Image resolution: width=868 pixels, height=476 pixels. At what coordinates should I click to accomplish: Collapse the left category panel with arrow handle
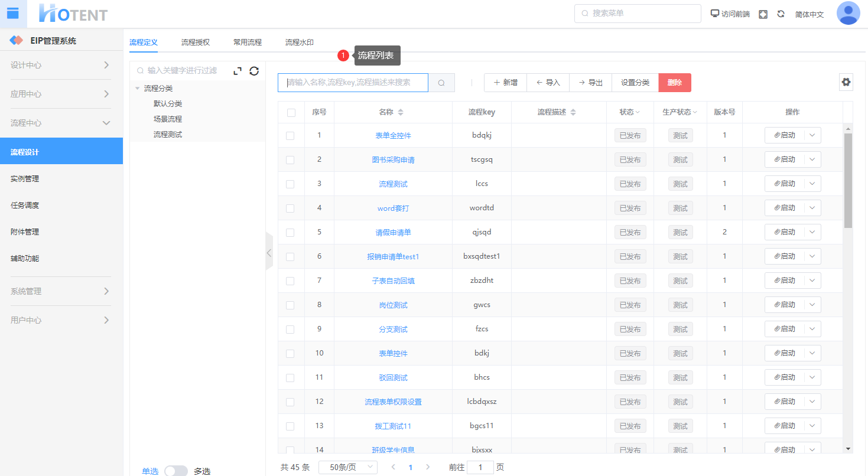point(269,252)
